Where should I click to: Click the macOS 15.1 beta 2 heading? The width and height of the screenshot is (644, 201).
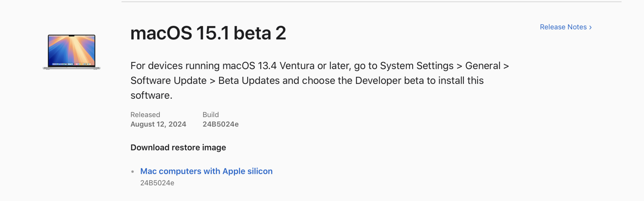pos(208,33)
